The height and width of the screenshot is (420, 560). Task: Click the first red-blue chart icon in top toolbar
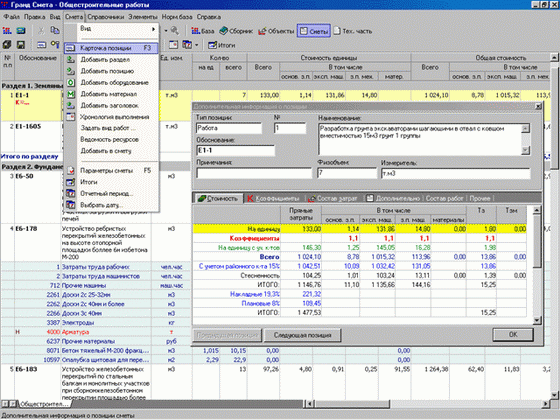[7, 31]
